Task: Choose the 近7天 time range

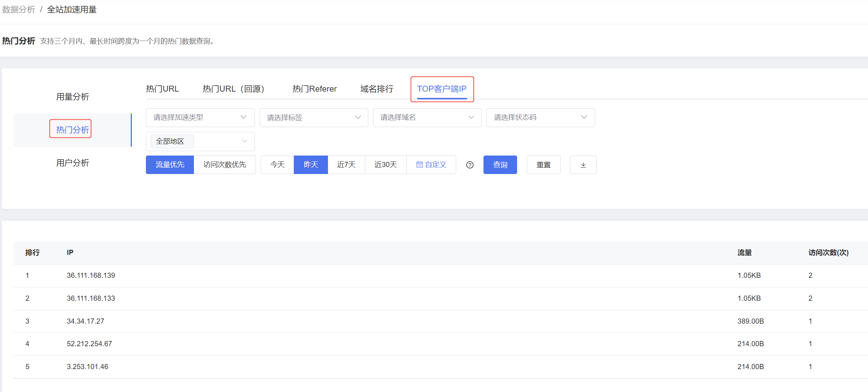Action: tap(346, 165)
